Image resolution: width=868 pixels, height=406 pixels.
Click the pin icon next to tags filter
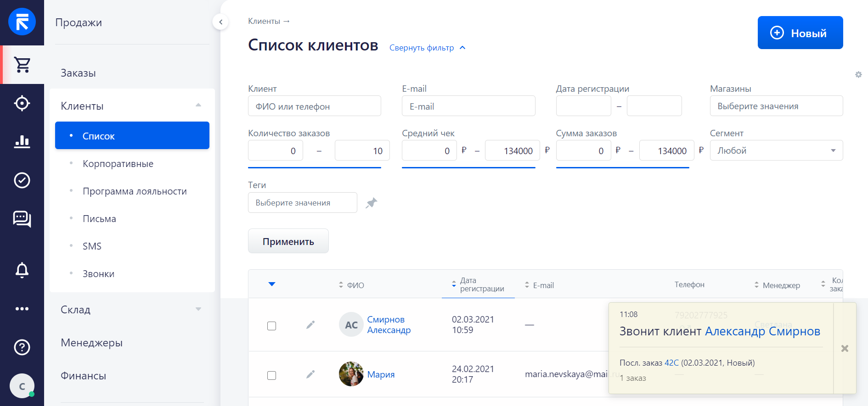(x=371, y=203)
